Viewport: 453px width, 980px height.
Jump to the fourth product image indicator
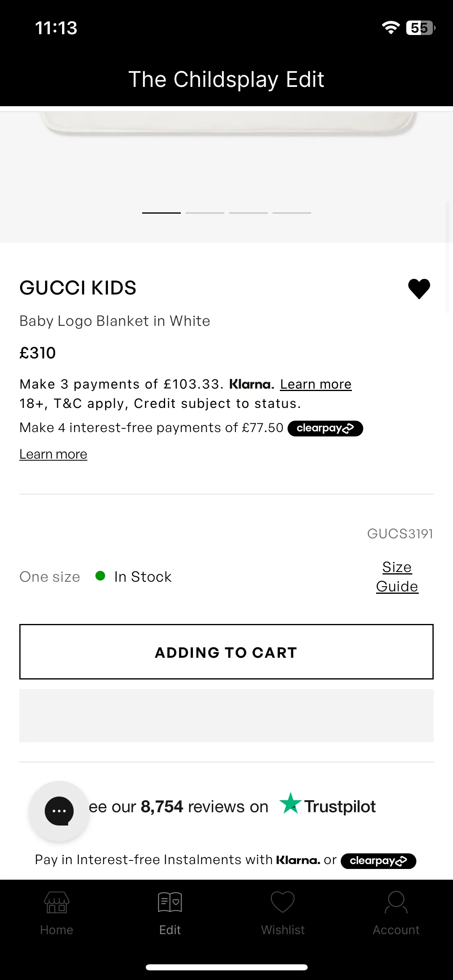(x=292, y=213)
